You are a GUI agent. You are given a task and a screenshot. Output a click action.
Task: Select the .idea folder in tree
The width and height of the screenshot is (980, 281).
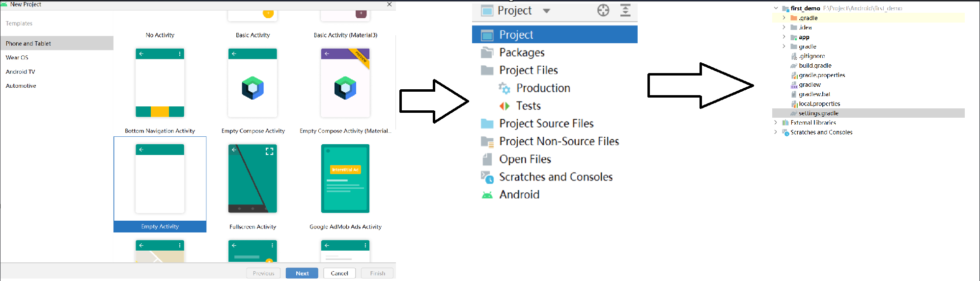coord(805,27)
